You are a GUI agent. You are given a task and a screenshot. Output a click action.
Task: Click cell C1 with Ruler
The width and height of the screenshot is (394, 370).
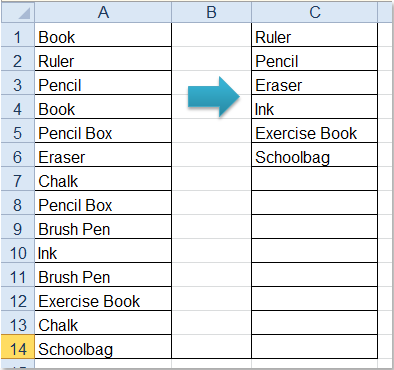click(314, 35)
